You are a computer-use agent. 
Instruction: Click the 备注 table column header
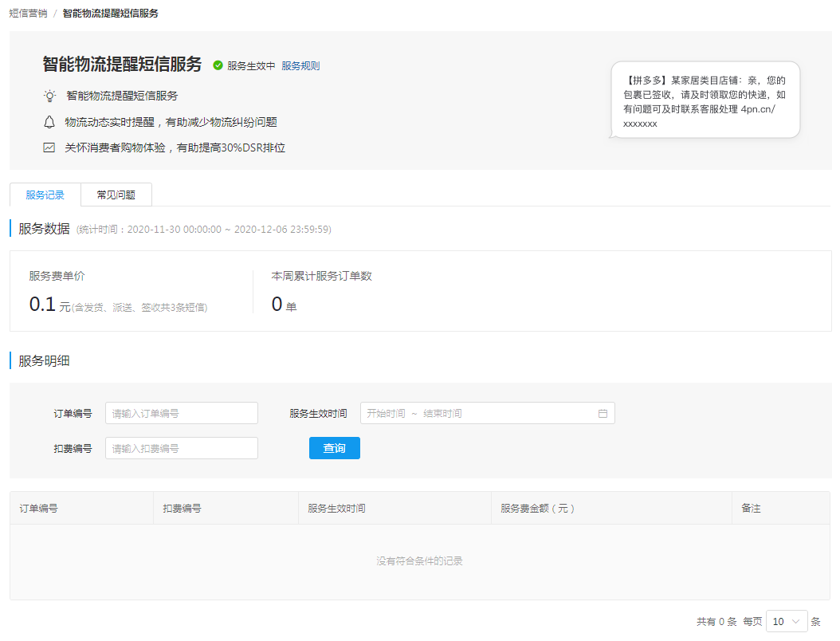[751, 508]
